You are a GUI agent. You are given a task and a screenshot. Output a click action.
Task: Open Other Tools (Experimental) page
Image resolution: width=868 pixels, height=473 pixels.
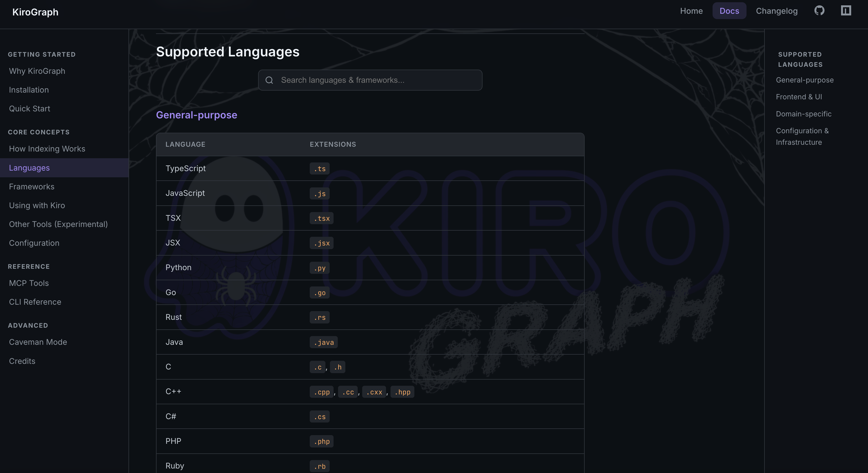click(x=58, y=224)
